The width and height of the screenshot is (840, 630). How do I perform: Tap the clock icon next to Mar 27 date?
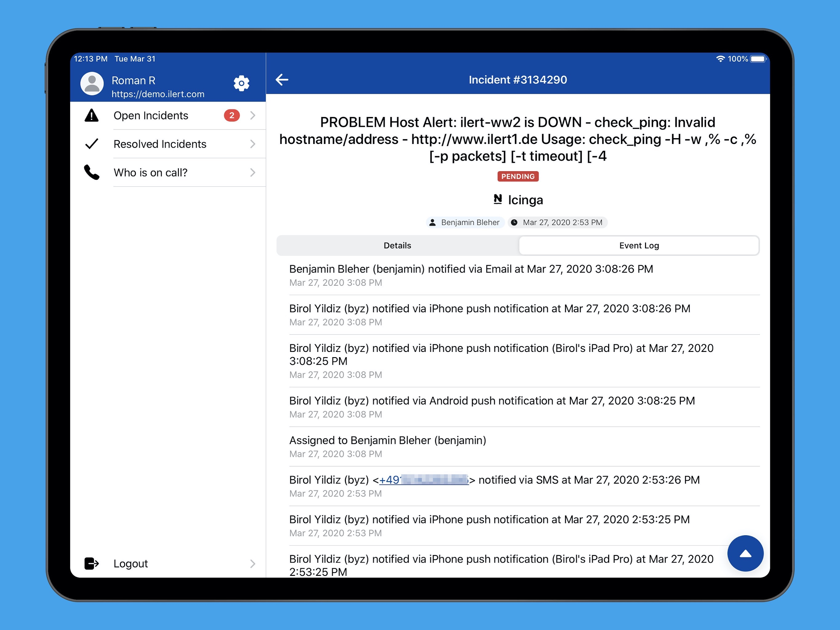(x=514, y=223)
